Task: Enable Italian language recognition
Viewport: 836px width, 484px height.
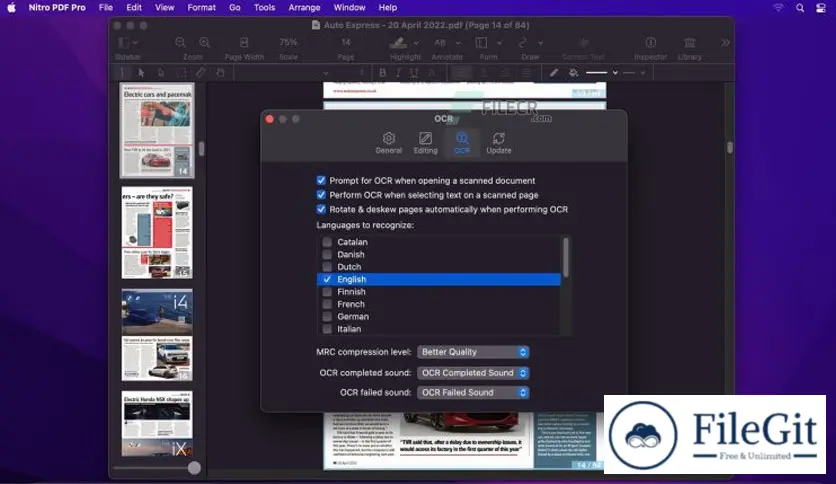Action: [327, 329]
